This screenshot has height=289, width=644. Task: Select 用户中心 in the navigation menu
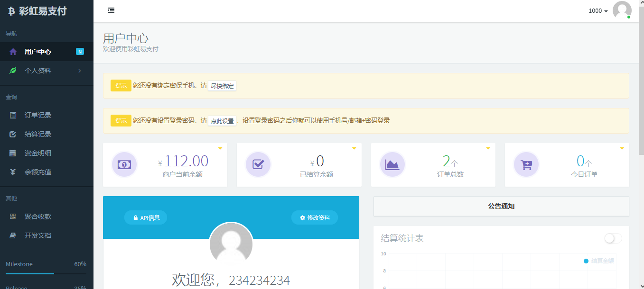[x=37, y=52]
